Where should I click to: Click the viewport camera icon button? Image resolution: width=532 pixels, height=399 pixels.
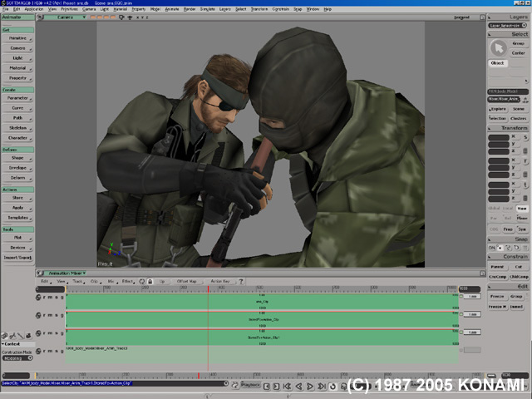click(121, 17)
